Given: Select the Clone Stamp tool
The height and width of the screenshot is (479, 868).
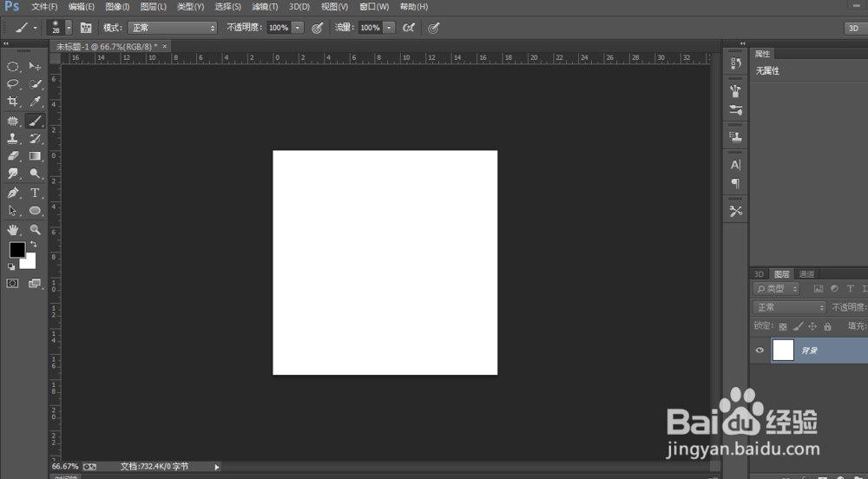Looking at the screenshot, I should point(13,138).
